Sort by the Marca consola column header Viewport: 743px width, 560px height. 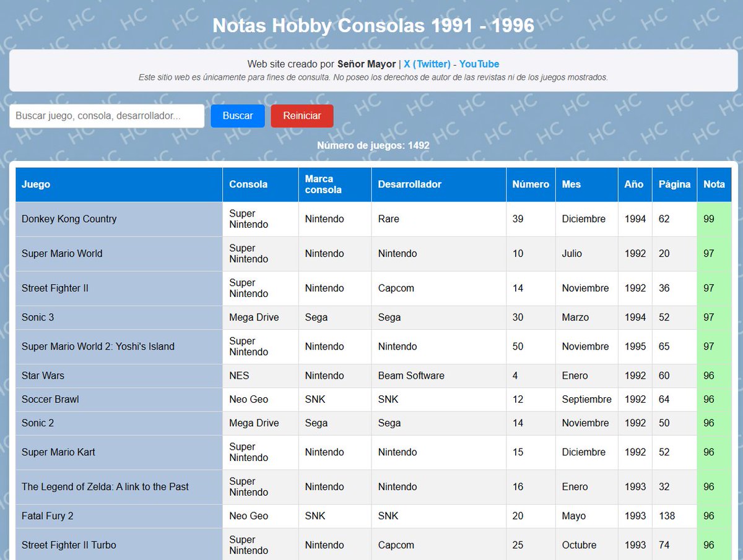335,184
